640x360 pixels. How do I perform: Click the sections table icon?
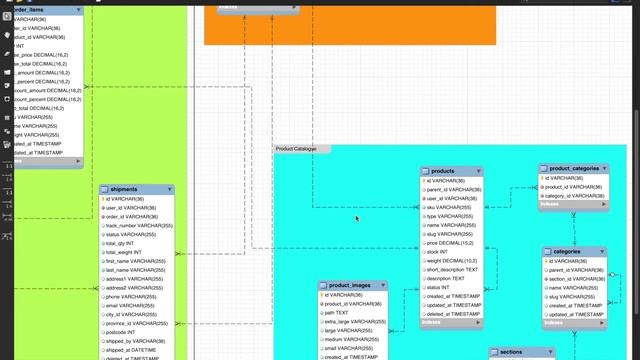[494, 352]
